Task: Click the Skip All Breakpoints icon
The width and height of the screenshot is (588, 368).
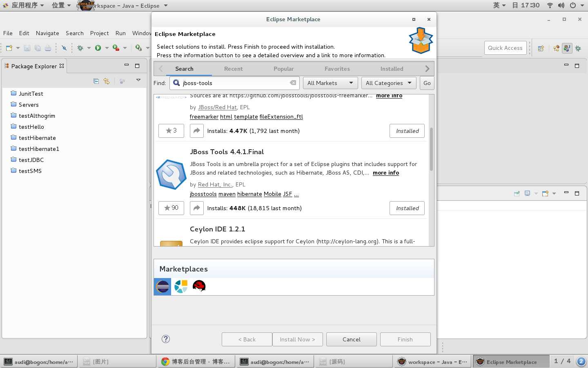Action: pyautogui.click(x=64, y=48)
